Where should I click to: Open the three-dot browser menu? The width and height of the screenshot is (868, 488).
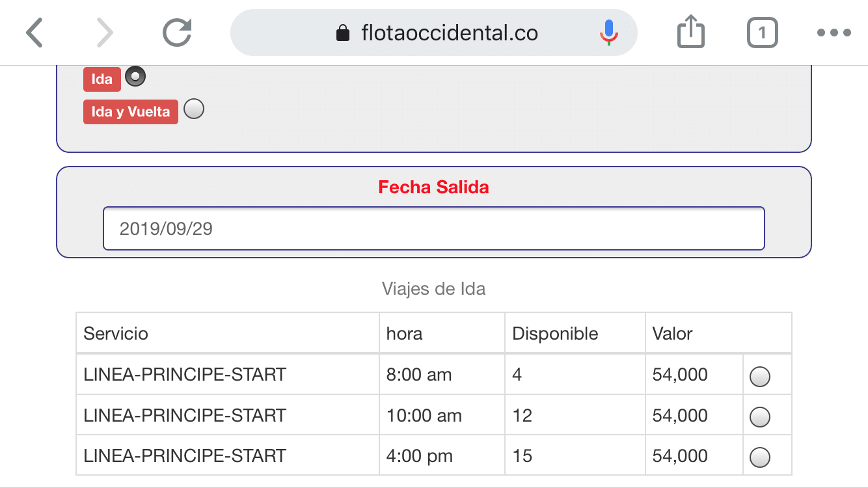834,33
